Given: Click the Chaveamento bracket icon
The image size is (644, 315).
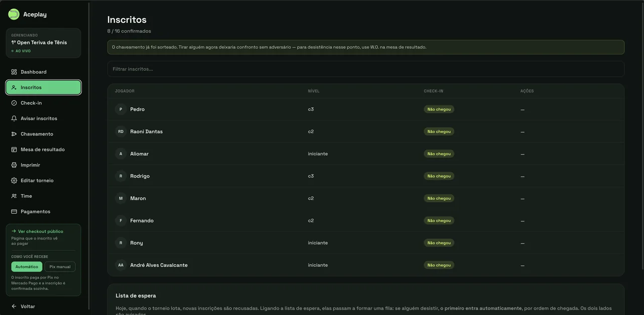Looking at the screenshot, I should 14,134.
